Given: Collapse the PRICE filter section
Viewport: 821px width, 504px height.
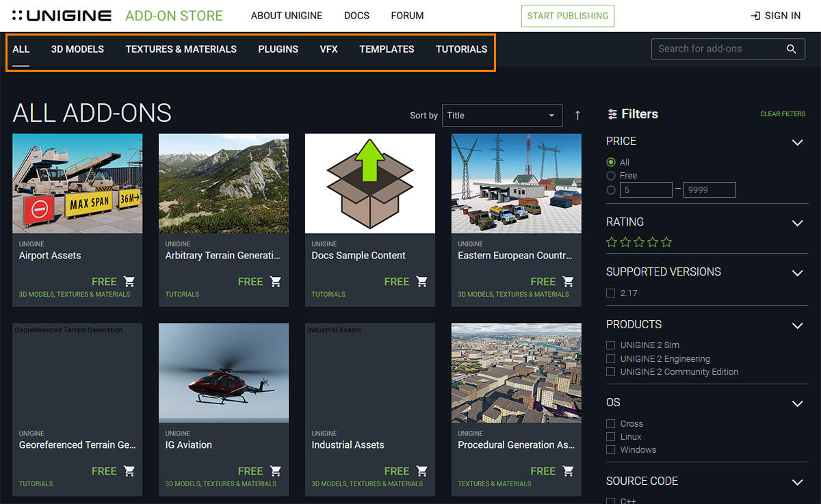Looking at the screenshot, I should pyautogui.click(x=797, y=142).
